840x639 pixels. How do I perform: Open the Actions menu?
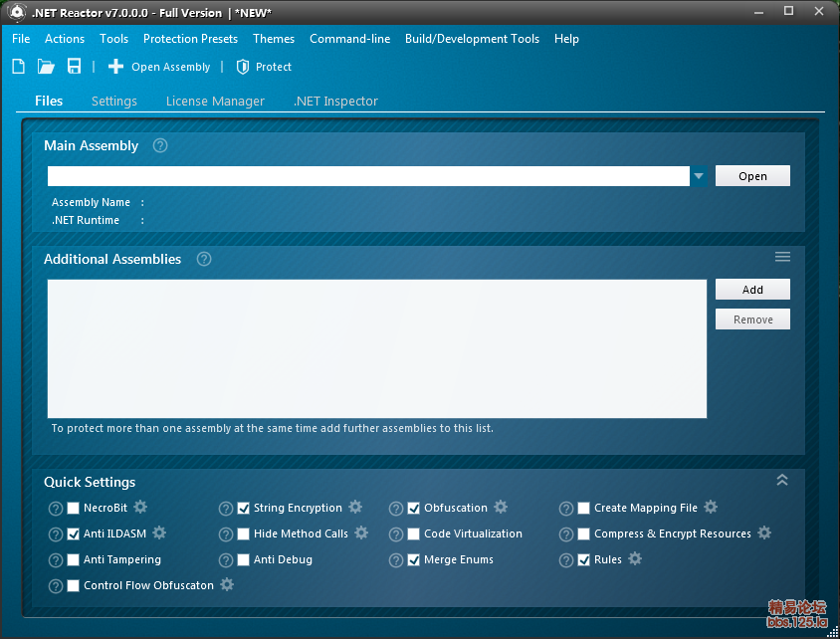pos(65,39)
